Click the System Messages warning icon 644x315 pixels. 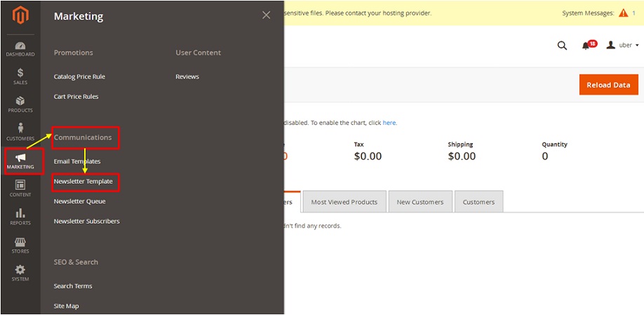coord(624,13)
